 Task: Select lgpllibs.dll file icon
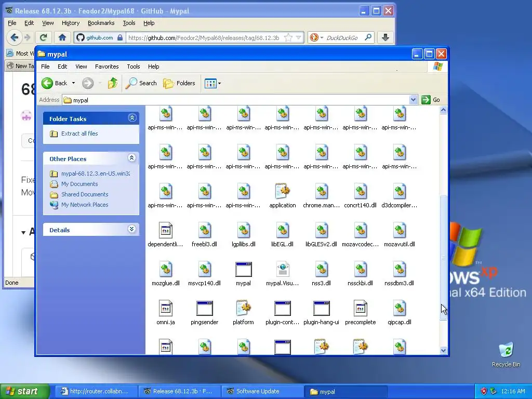point(244,230)
